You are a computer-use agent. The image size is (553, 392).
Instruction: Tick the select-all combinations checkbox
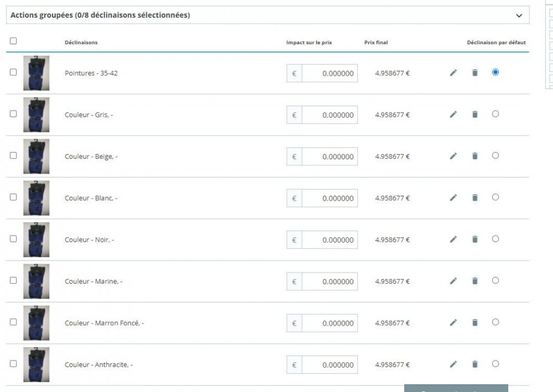tap(13, 41)
